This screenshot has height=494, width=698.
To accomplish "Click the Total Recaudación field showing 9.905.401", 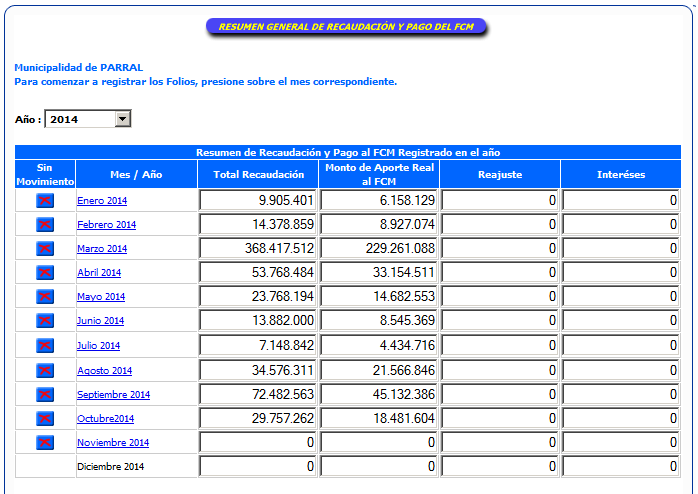I will (258, 201).
